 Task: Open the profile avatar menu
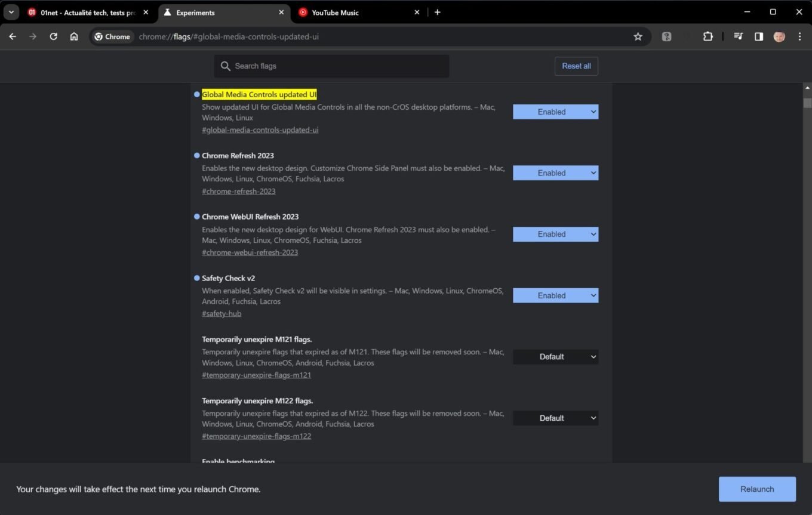779,36
